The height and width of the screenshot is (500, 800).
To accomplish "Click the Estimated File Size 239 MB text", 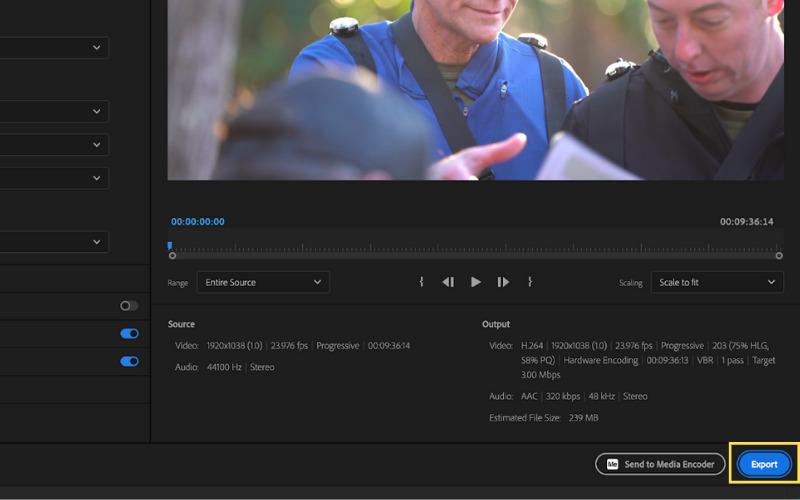I will click(x=543, y=417).
